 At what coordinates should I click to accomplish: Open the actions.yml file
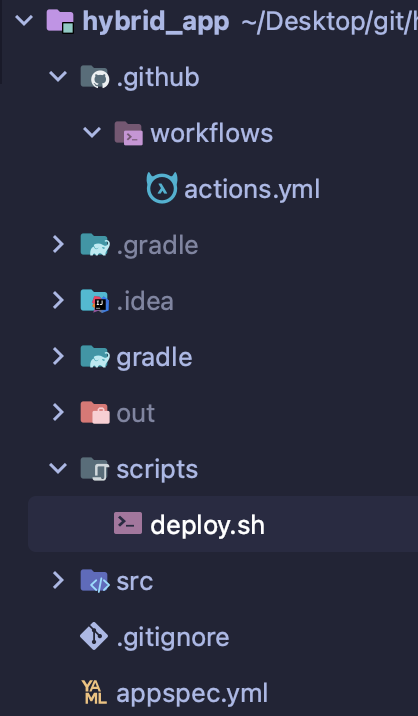(252, 189)
